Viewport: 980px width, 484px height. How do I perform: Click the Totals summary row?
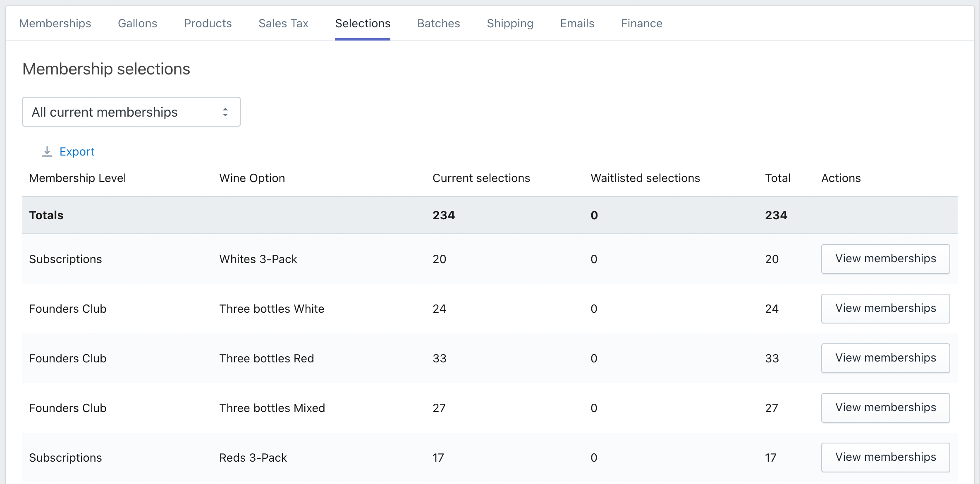pos(490,216)
